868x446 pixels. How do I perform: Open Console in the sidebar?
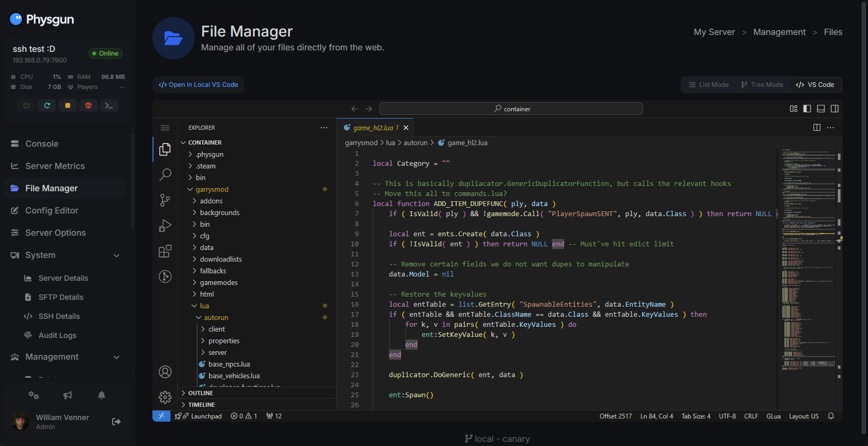pyautogui.click(x=65, y=144)
